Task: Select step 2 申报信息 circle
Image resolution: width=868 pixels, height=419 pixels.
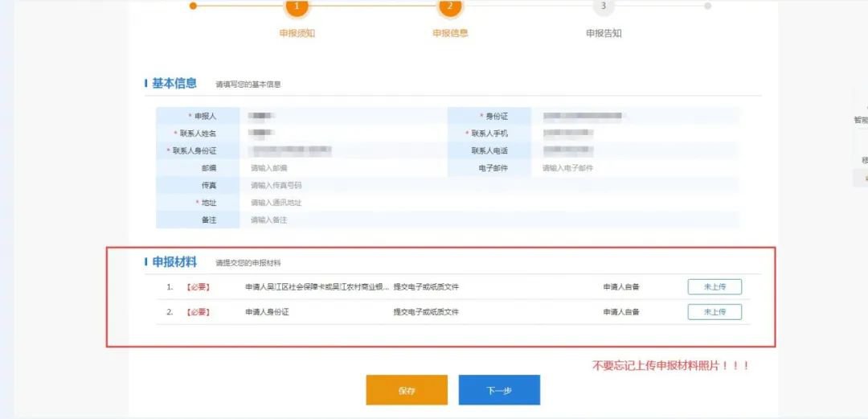Action: click(450, 6)
